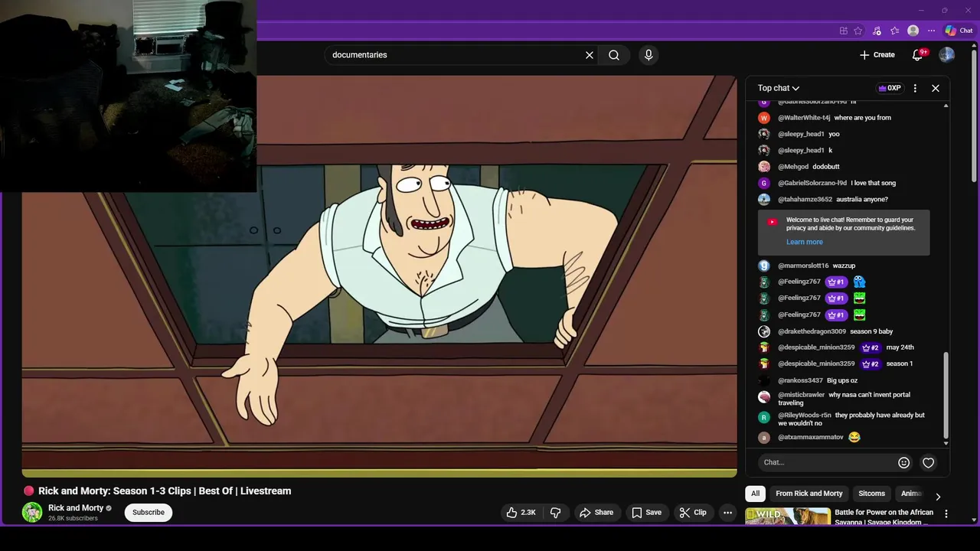Expand the Top chat dropdown
The image size is (980, 551).
point(779,88)
